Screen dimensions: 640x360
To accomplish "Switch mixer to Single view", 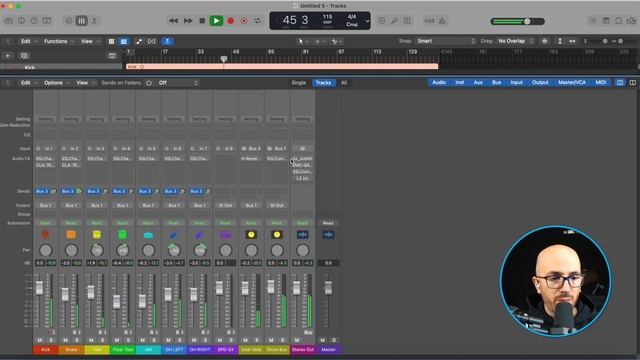I will (x=298, y=83).
